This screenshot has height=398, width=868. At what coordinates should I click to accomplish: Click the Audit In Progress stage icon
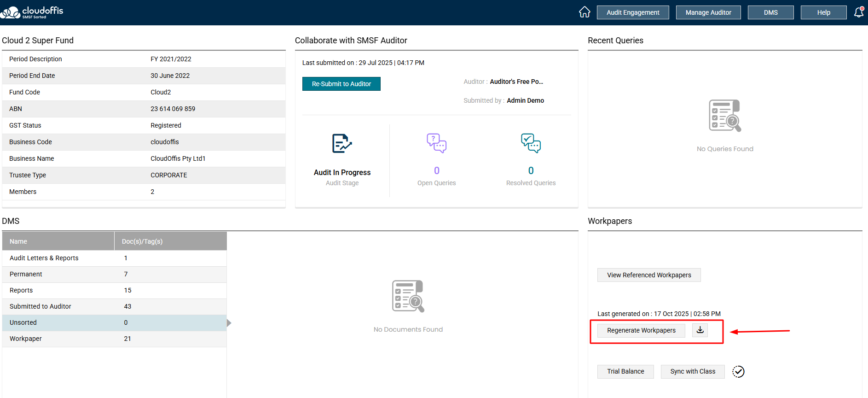[342, 144]
